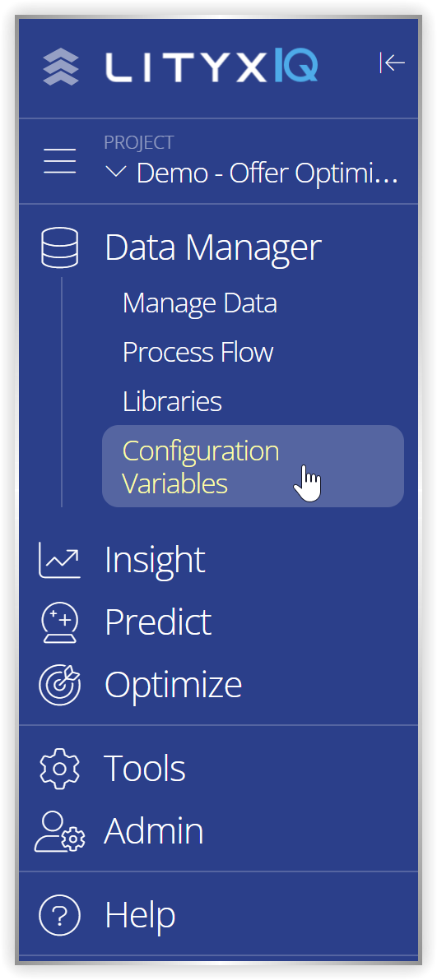Go to Libraries

[172, 401]
